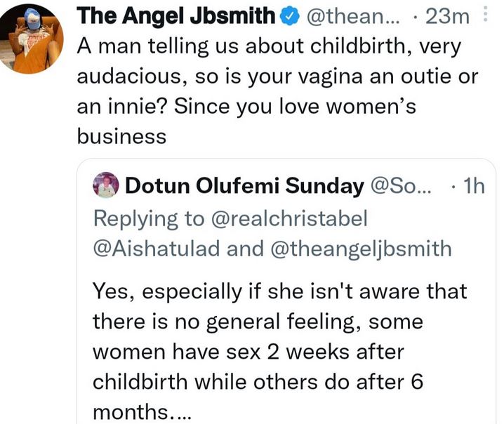Screen dimensions: 504x424
Task: Click The Angel Jbsmith display name
Action: (x=175, y=16)
